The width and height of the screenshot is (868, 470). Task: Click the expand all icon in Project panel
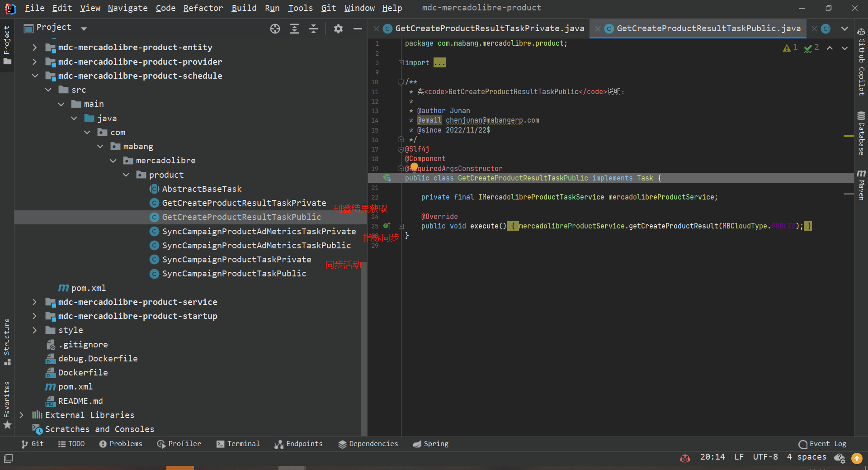point(294,29)
